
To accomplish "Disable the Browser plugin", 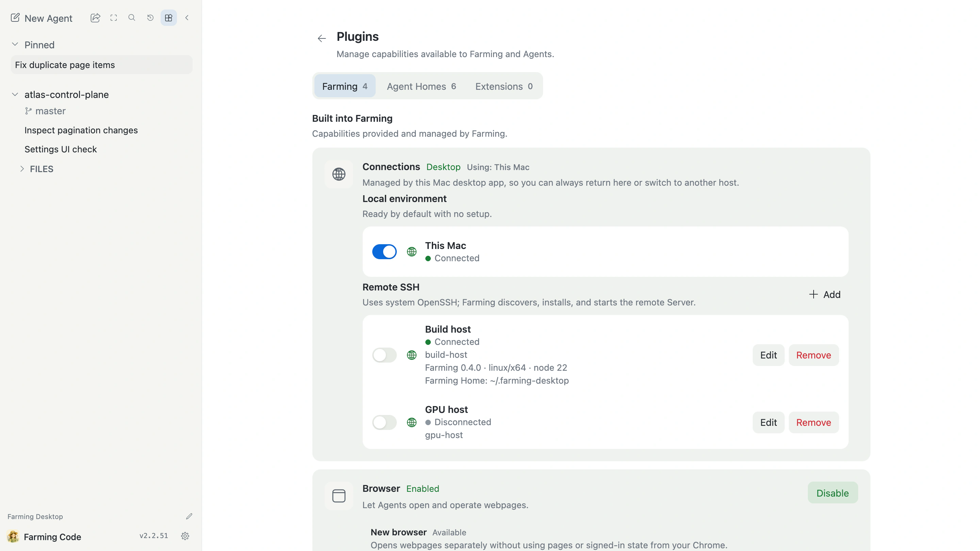I will (x=832, y=493).
